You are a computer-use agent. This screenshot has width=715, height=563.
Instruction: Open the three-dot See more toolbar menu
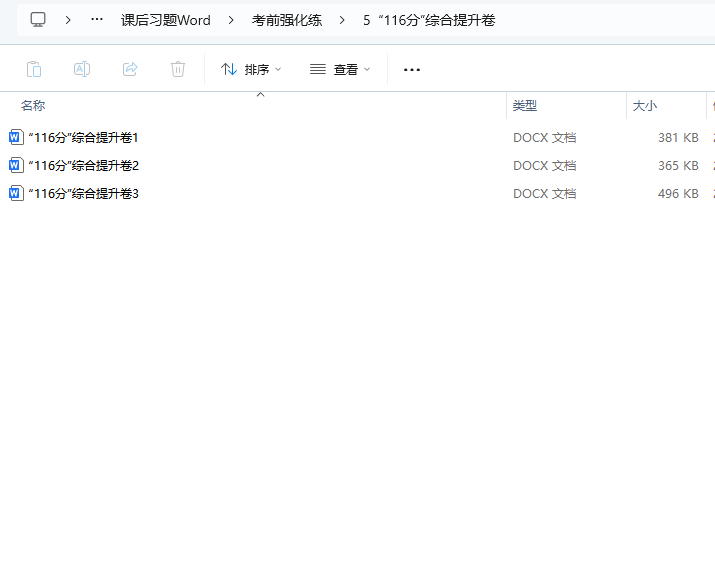[x=412, y=69]
